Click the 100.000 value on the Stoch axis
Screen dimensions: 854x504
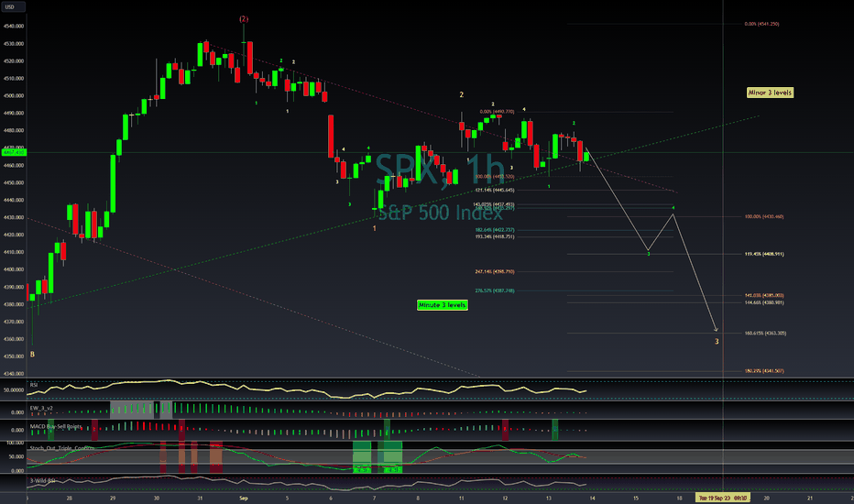coord(15,443)
